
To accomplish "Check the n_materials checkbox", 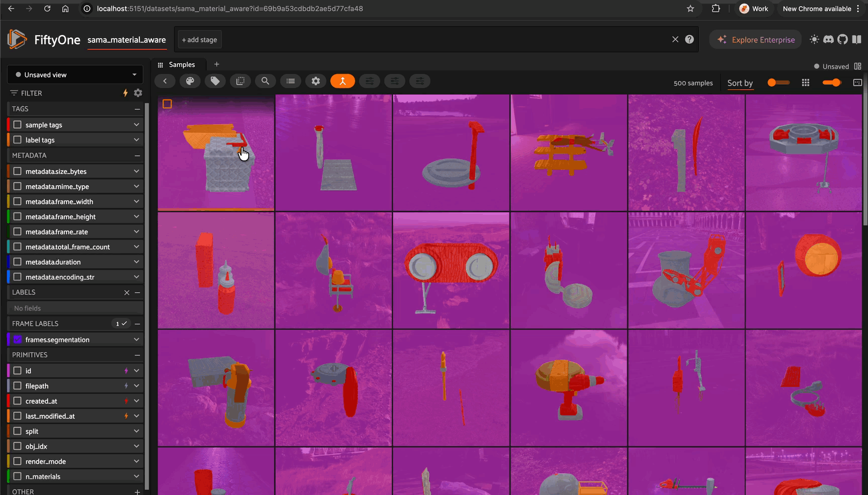I will click(18, 476).
